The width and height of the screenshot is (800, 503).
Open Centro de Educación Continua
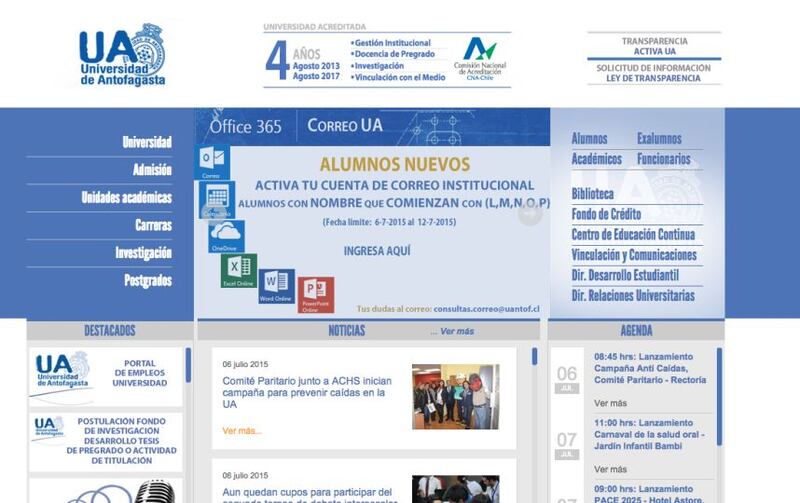pos(633,234)
